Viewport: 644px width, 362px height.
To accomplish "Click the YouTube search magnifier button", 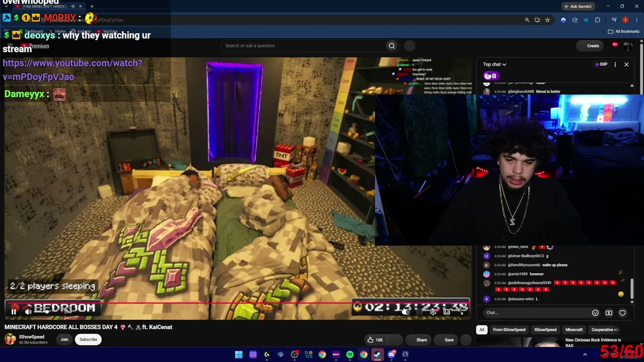I will (392, 46).
